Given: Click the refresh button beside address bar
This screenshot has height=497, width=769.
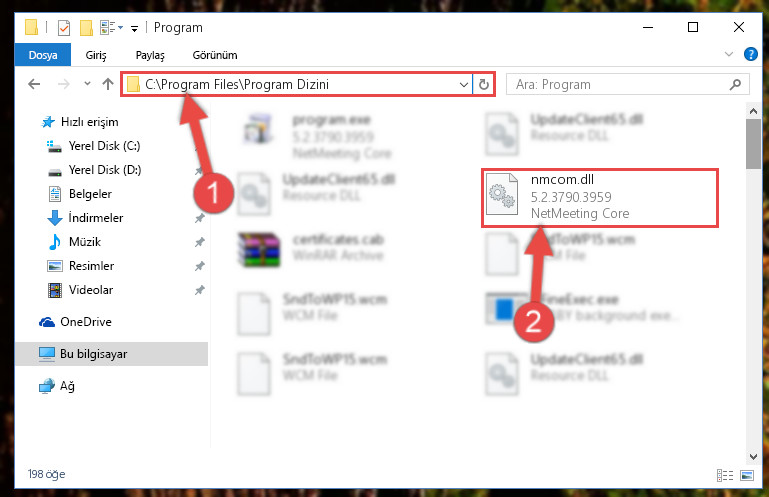Looking at the screenshot, I should click(x=484, y=84).
